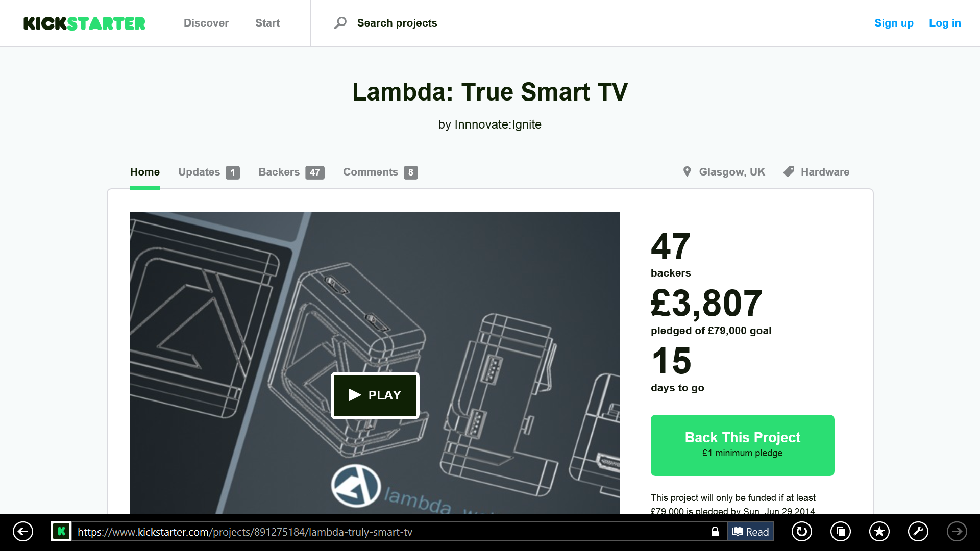Click the browser refresh icon
This screenshot has width=980, height=551.
802,532
